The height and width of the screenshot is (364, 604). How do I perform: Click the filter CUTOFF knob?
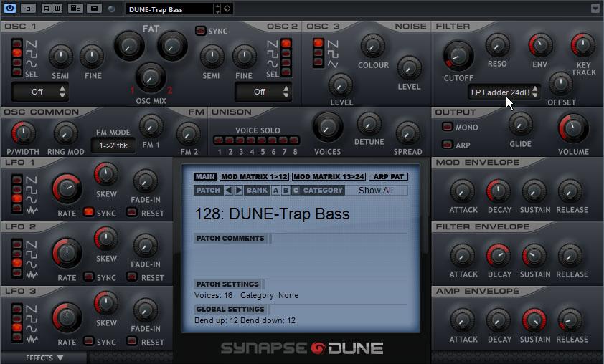click(458, 56)
